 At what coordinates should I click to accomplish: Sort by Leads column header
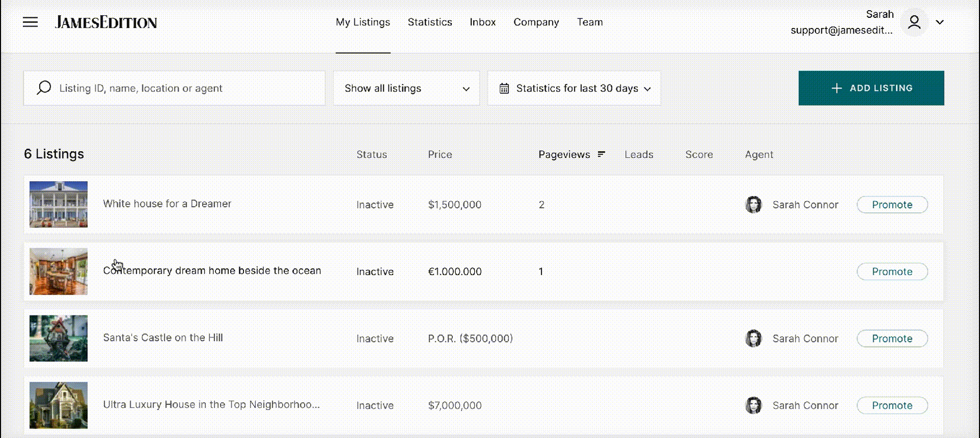coord(639,154)
